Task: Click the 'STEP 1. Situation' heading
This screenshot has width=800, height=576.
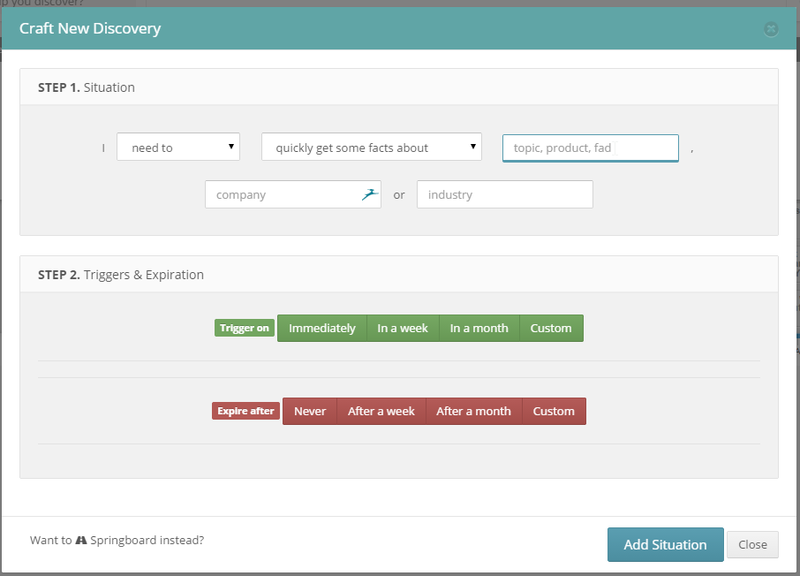Action: pyautogui.click(x=86, y=87)
